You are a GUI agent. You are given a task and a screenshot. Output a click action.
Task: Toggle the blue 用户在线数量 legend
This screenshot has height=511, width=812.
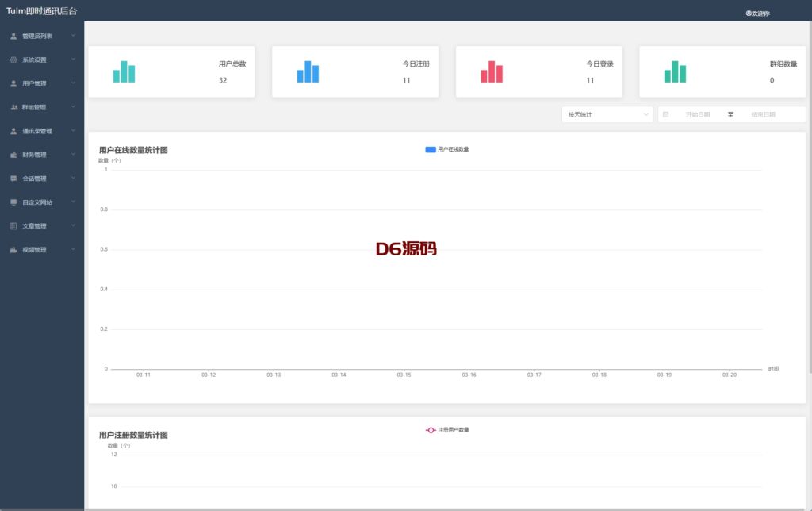pyautogui.click(x=447, y=149)
